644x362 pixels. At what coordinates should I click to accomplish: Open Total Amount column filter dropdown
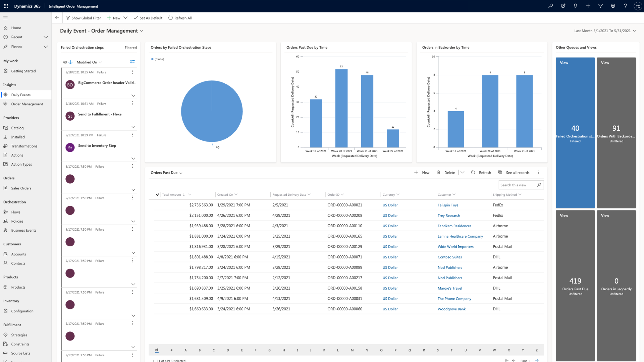(x=190, y=195)
